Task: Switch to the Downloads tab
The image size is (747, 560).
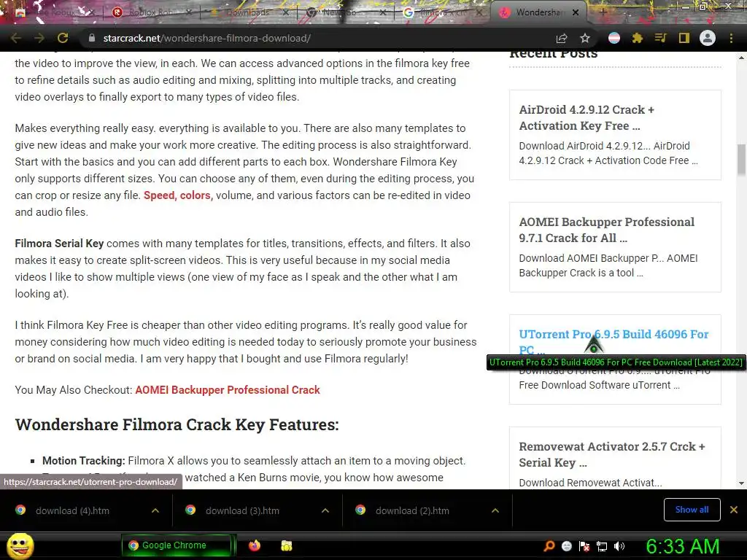Action: (x=248, y=12)
